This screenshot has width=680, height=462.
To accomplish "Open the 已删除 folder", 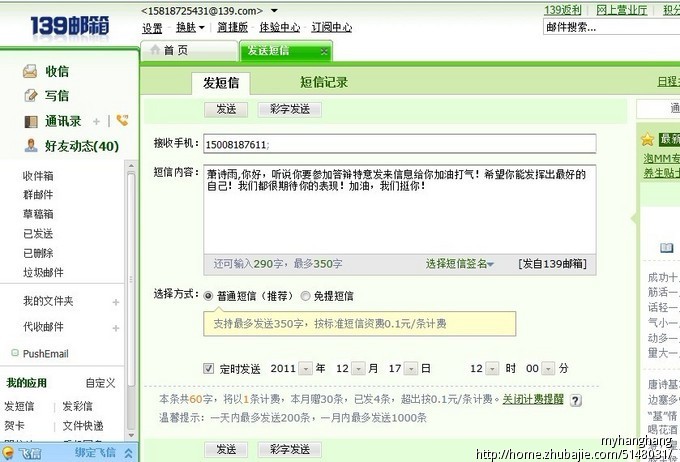I will (38, 253).
